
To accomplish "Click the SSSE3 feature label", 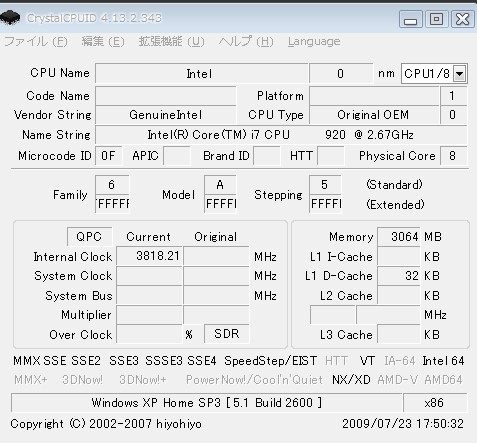I will coord(164,361).
